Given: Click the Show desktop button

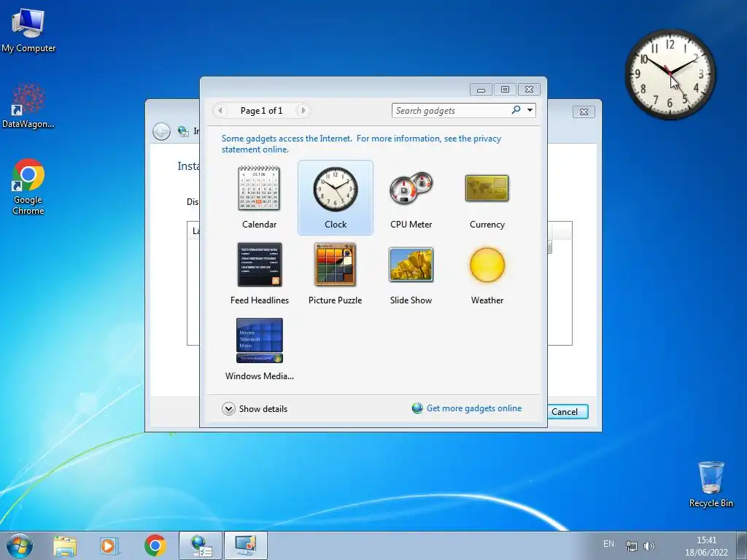Looking at the screenshot, I should pos(742,545).
